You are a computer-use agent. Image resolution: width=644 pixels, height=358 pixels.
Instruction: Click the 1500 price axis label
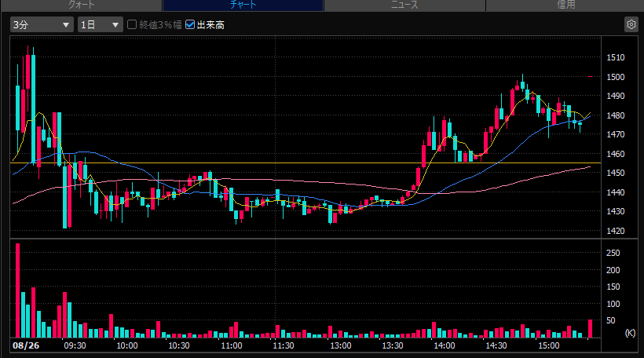click(x=615, y=77)
